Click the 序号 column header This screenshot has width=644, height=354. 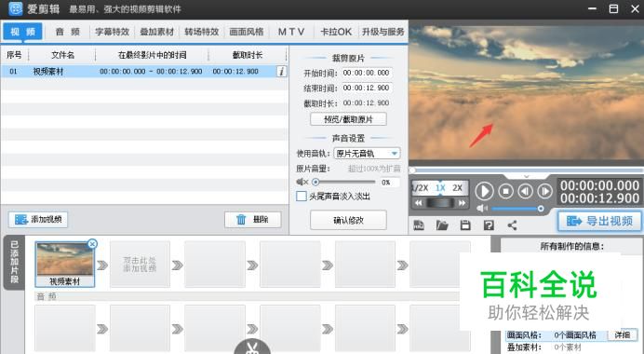pyautogui.click(x=14, y=55)
